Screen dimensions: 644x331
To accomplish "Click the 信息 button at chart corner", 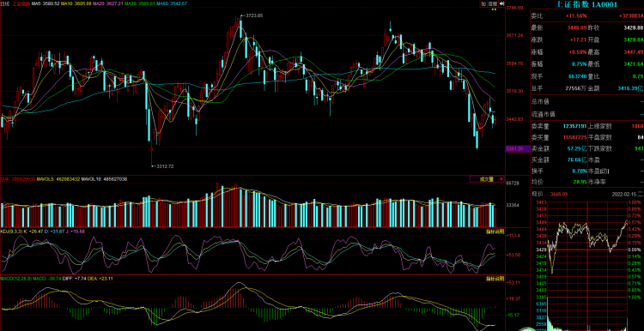I will click(x=493, y=3).
